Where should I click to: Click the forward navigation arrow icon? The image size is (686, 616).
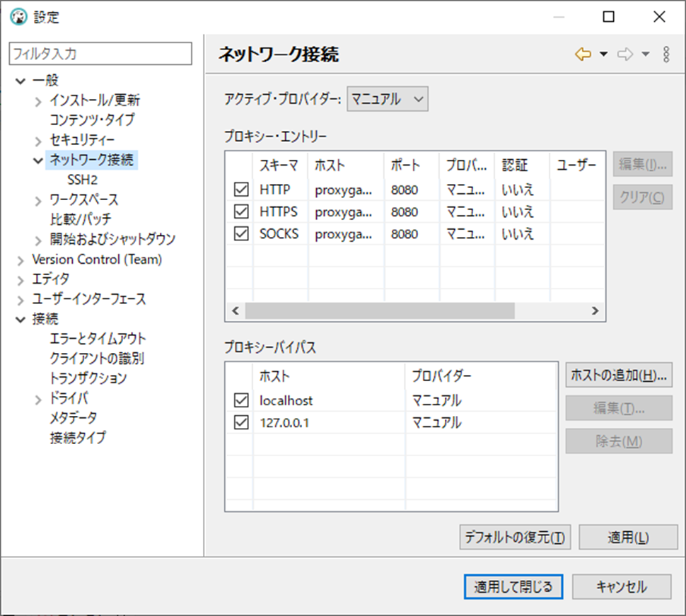click(x=624, y=54)
